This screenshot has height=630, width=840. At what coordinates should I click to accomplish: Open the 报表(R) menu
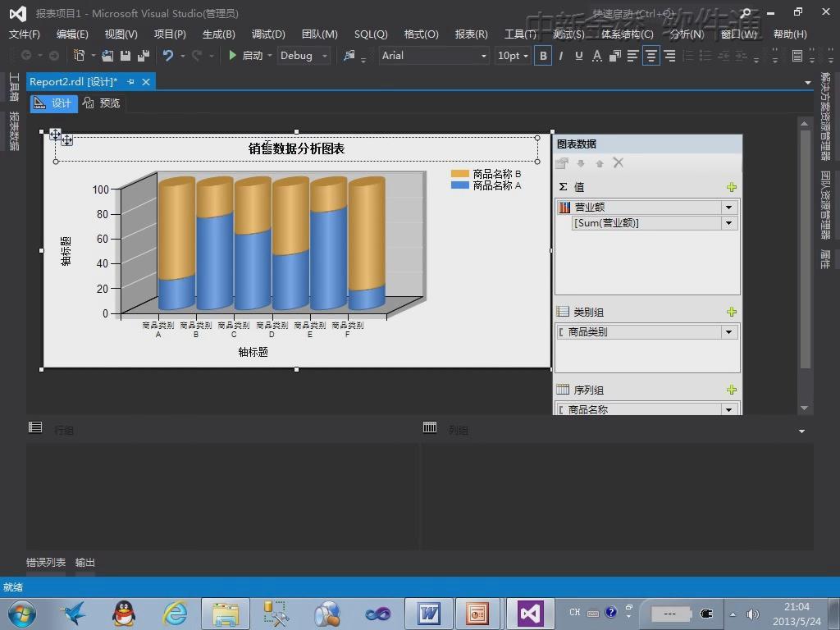472,34
